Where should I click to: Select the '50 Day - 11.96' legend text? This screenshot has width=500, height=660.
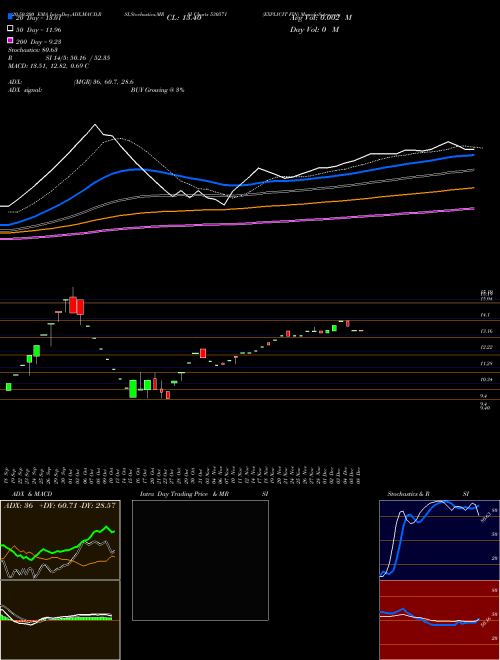[38, 30]
